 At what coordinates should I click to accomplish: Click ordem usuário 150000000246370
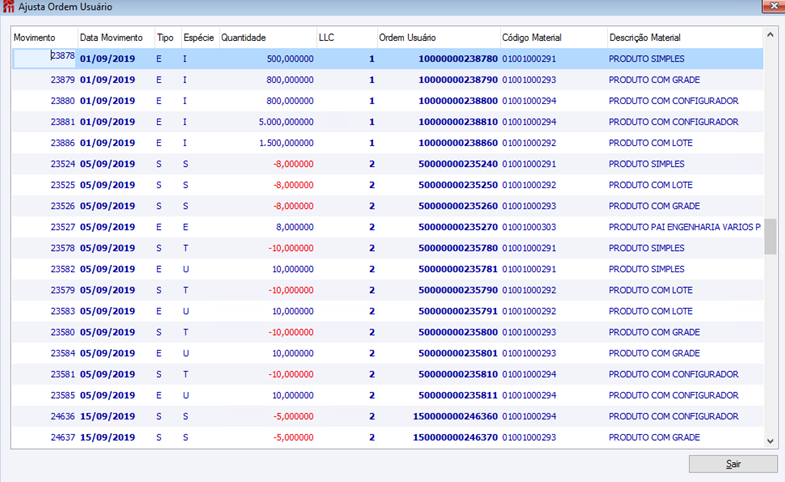pos(455,437)
